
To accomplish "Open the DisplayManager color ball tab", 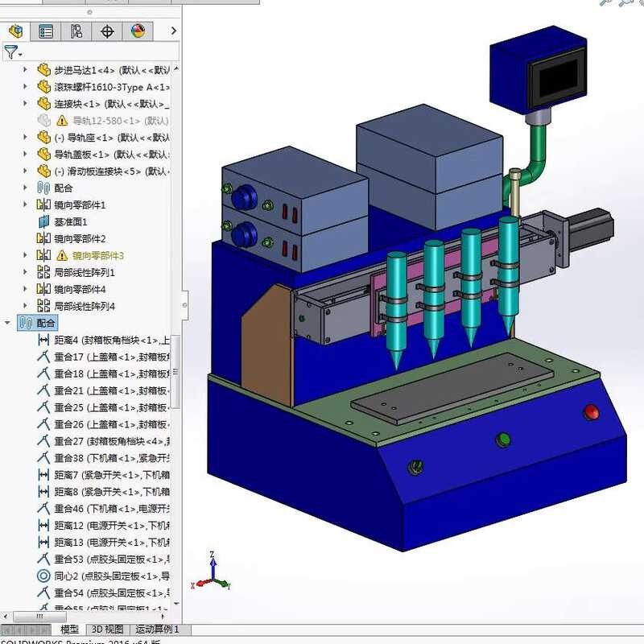I will 138,31.
